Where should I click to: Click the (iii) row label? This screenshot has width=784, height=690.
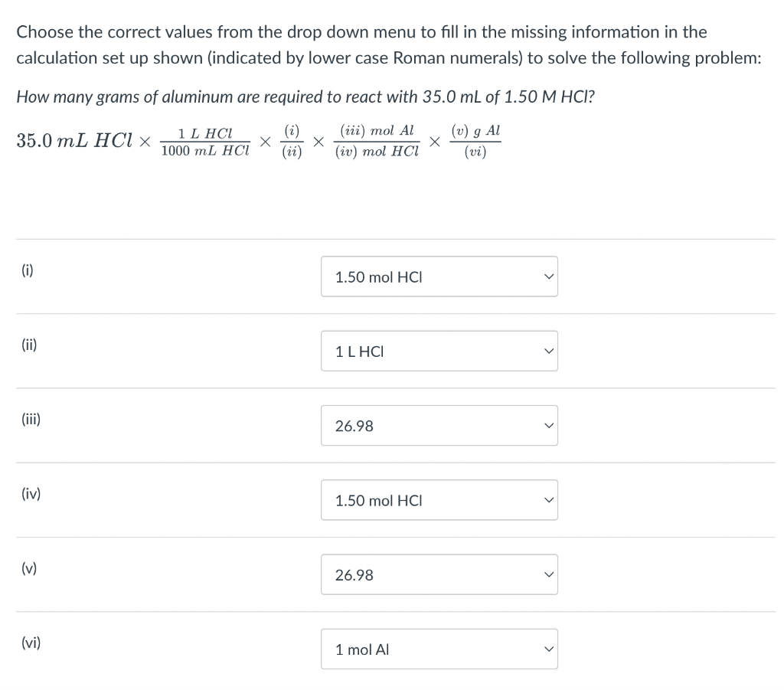31,420
